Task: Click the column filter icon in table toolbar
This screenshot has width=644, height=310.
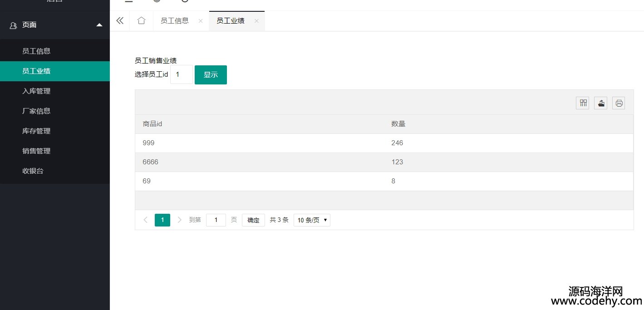Action: [x=582, y=103]
